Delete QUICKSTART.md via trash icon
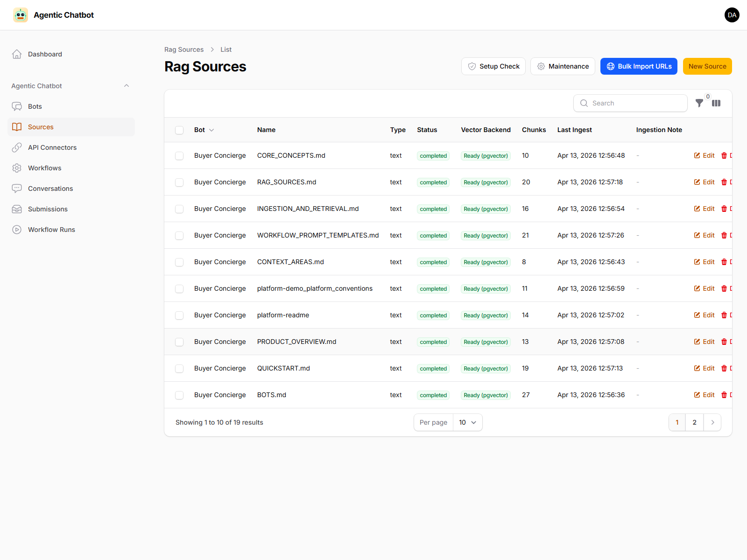This screenshot has height=560, width=747. (724, 368)
